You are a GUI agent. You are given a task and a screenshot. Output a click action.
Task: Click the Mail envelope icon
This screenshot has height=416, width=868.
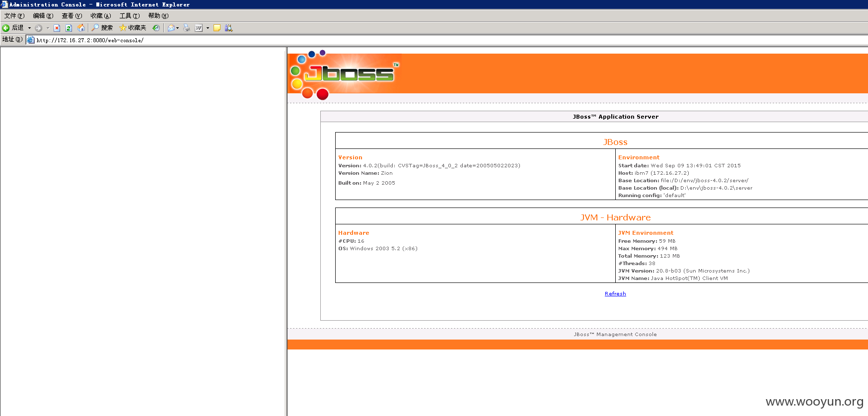171,28
